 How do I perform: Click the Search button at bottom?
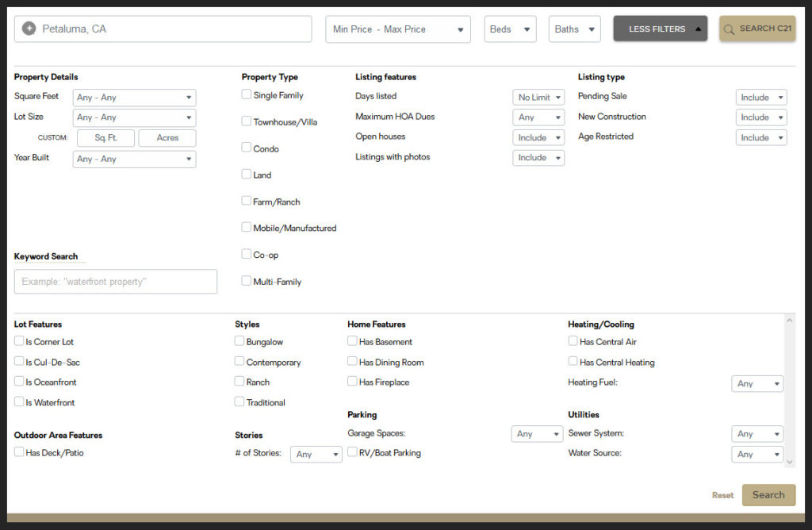pos(768,495)
